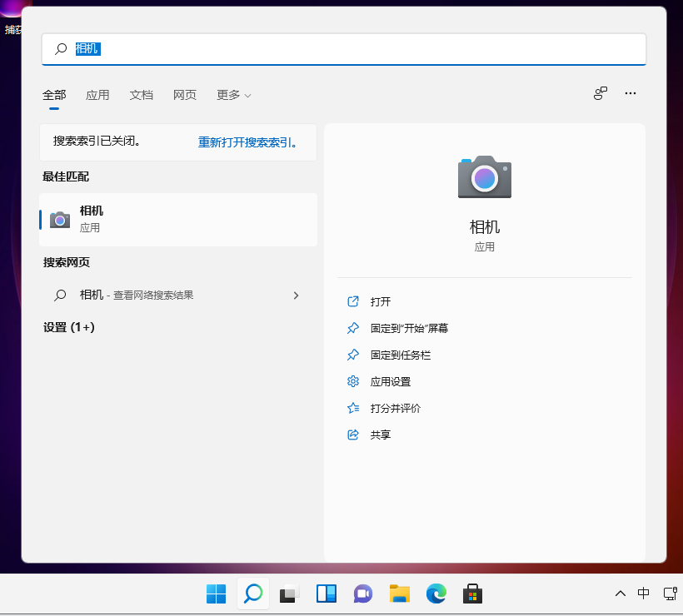This screenshot has height=616, width=683.
Task: Expand hidden system tray icons
Action: coord(620,594)
